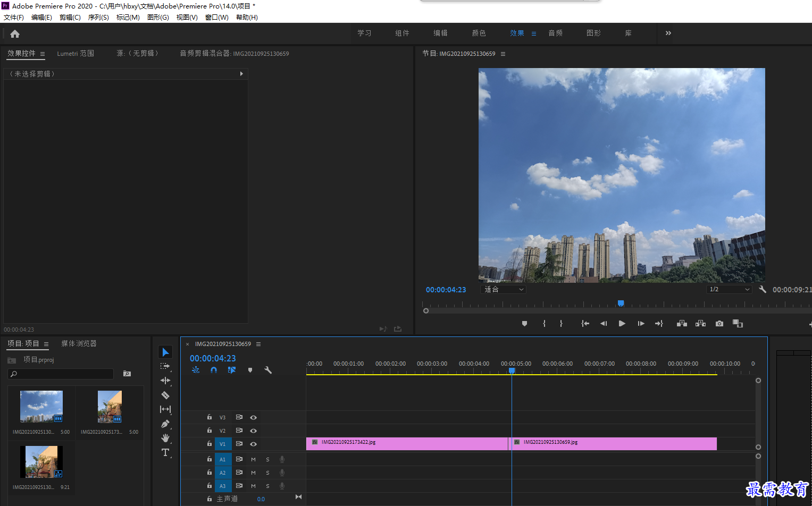Click the Extract button

tap(700, 323)
